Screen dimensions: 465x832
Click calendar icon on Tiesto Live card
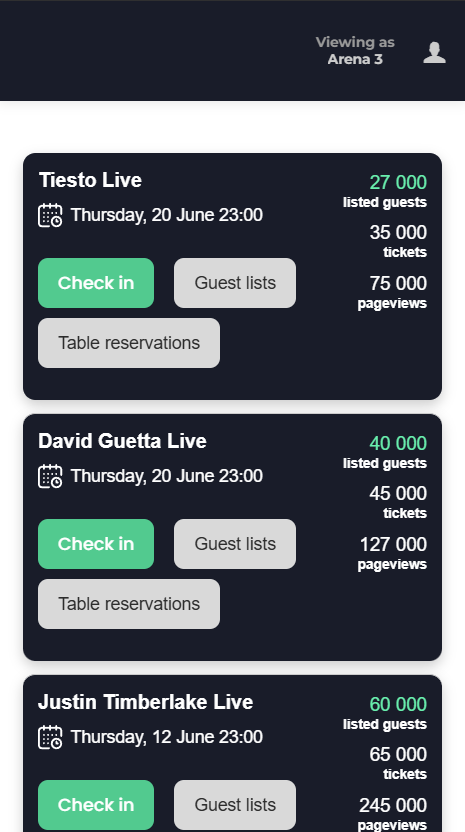(x=50, y=215)
